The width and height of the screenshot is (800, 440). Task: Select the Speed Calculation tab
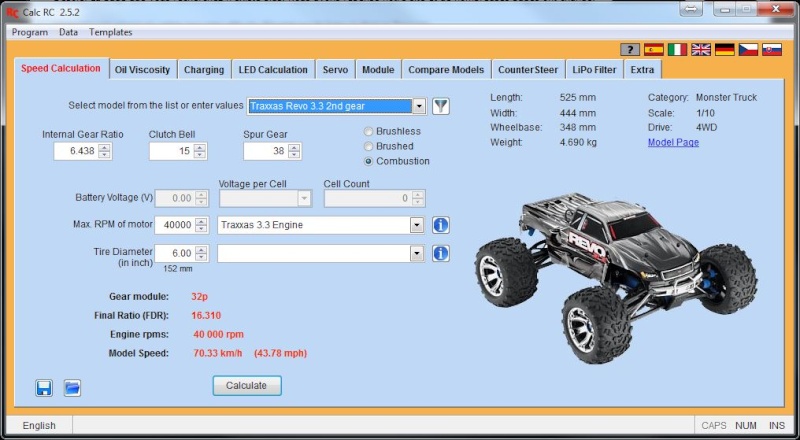pos(61,68)
